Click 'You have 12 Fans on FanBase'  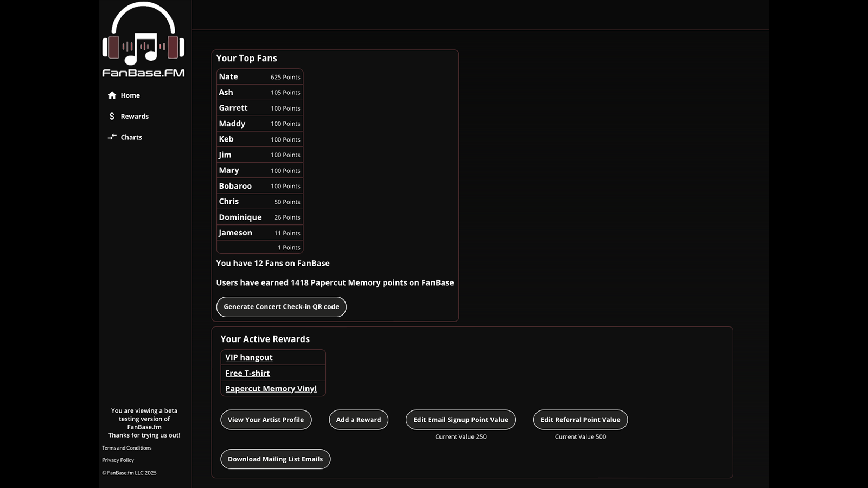coord(273,264)
